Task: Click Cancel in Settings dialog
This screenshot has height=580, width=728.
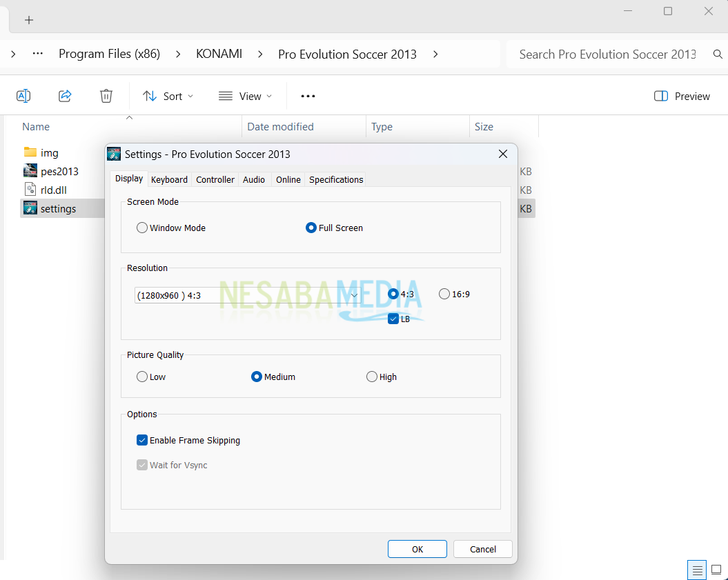Action: 483,549
